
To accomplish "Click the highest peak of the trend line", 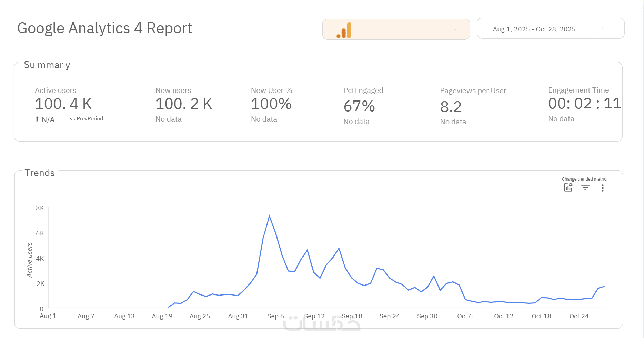I will tap(269, 216).
